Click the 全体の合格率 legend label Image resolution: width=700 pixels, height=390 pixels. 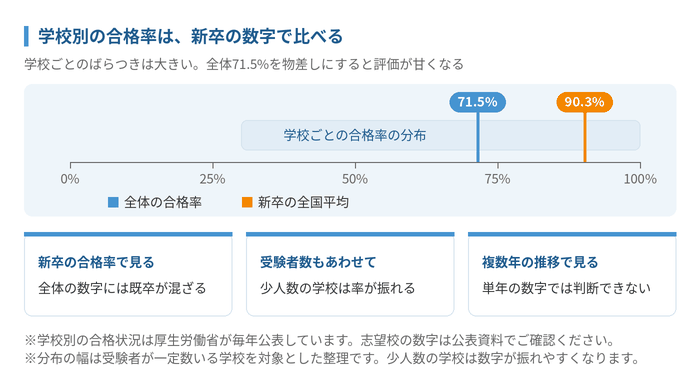pos(163,203)
